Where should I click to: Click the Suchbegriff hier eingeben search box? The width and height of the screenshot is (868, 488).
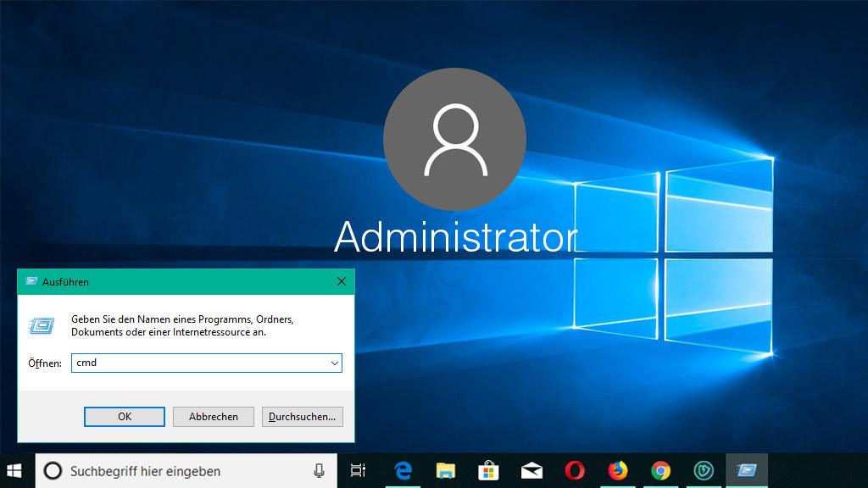(x=186, y=471)
